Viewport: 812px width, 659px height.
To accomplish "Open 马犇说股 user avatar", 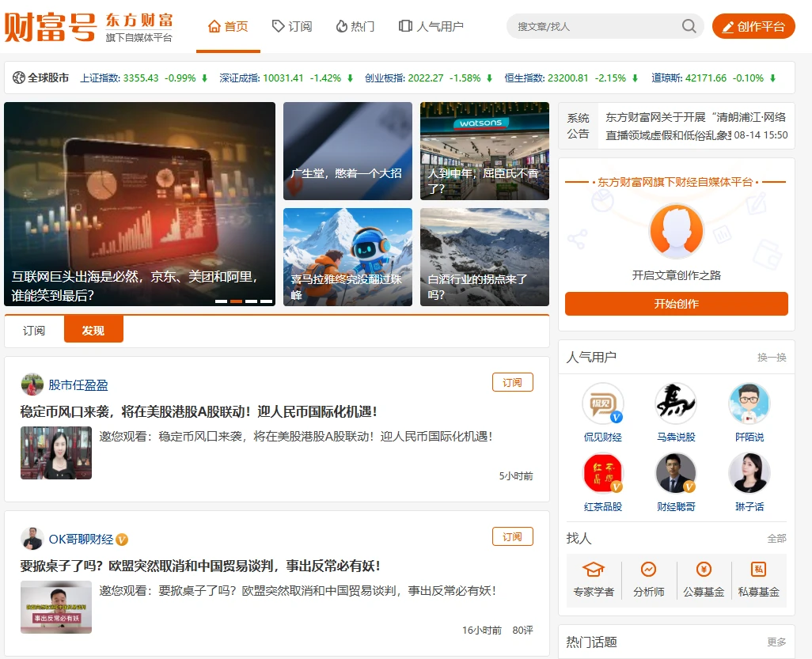I will click(x=676, y=403).
